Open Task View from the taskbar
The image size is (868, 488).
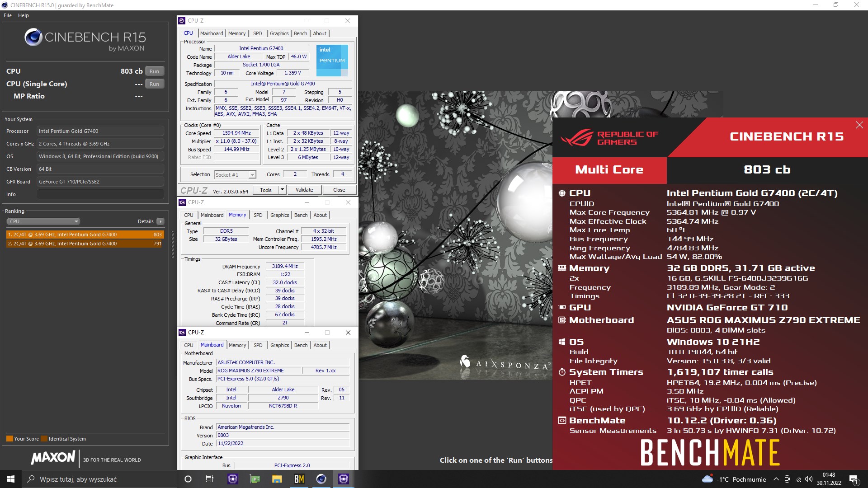209,479
